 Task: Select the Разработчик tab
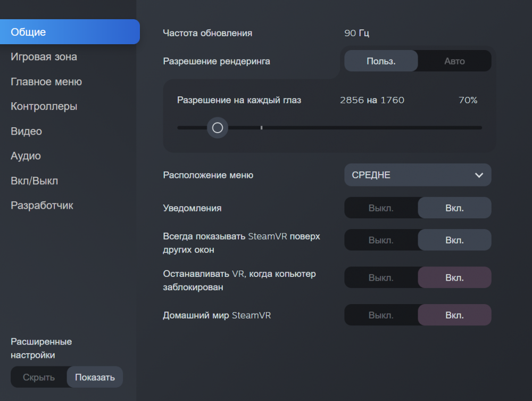click(x=42, y=206)
